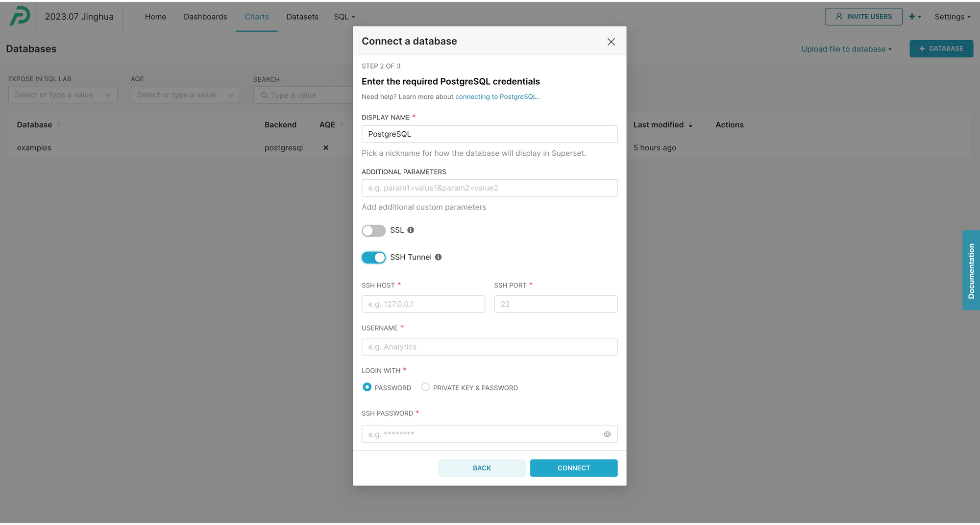
Task: Click the sort icon on the Database column
Action: (58, 124)
